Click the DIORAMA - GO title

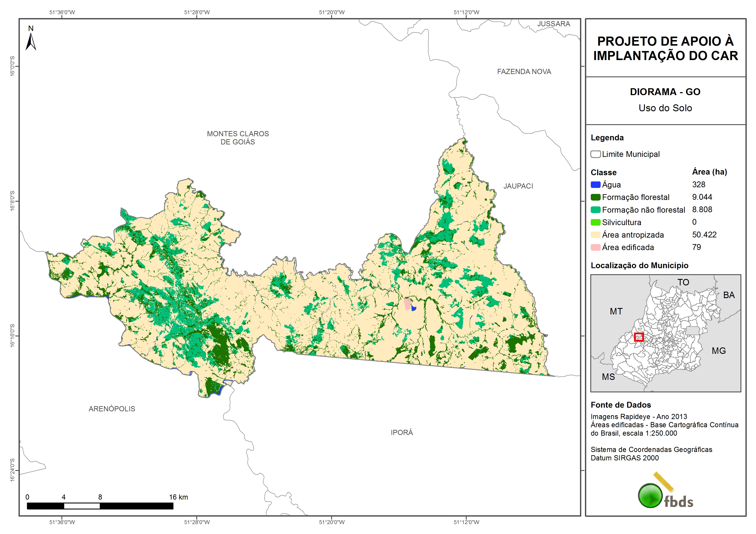tap(665, 92)
